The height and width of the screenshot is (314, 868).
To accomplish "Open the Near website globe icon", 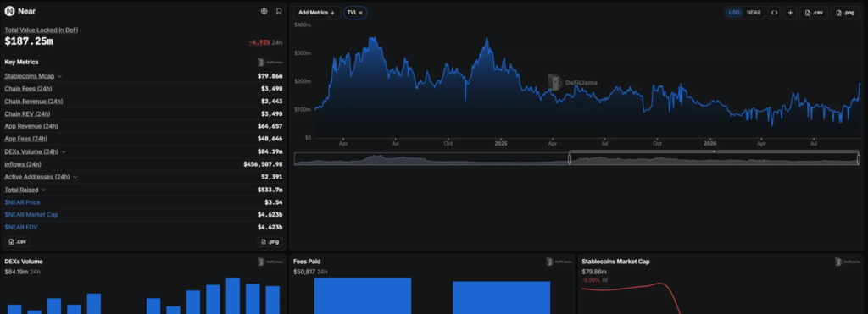I will pos(264,11).
